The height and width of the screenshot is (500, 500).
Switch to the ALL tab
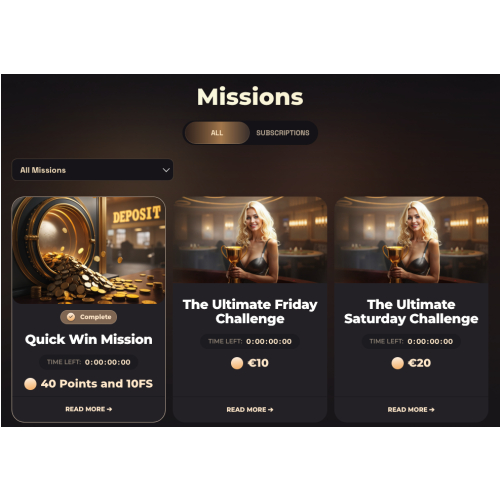(217, 133)
